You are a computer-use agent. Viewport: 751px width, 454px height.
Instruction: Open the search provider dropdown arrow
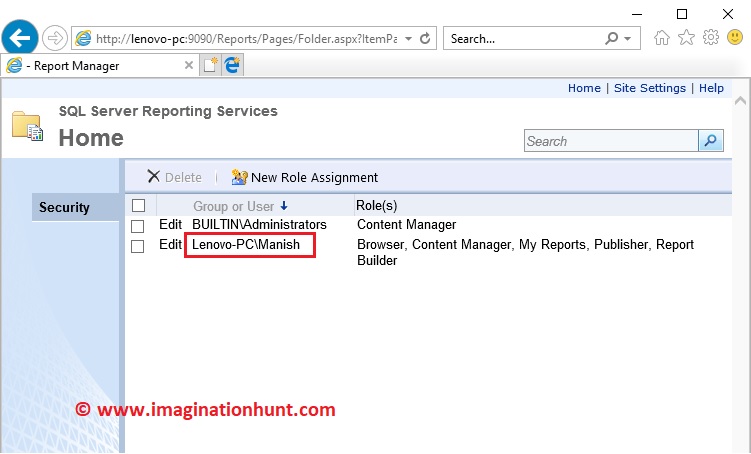(x=627, y=38)
